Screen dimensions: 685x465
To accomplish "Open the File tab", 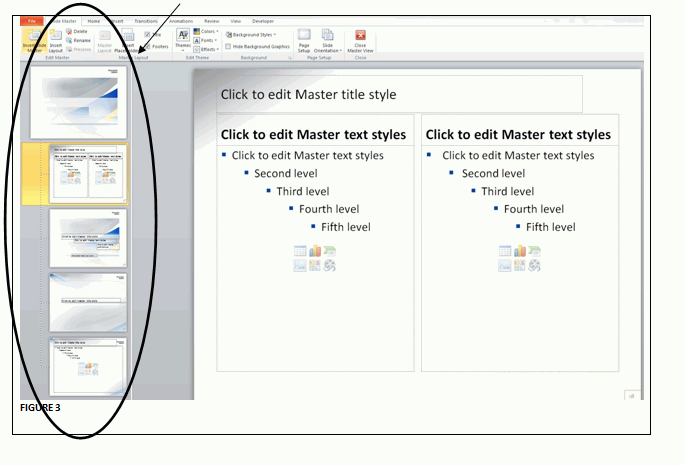I will click(x=31, y=21).
